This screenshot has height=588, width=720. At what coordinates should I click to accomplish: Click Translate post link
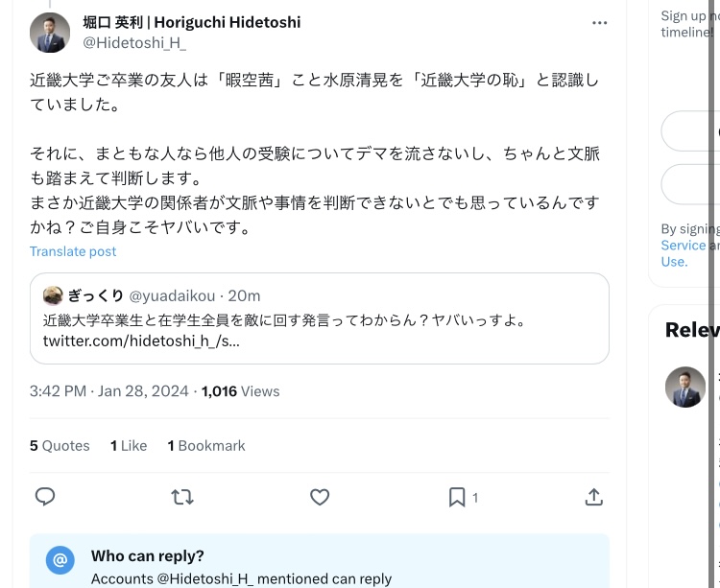point(73,251)
